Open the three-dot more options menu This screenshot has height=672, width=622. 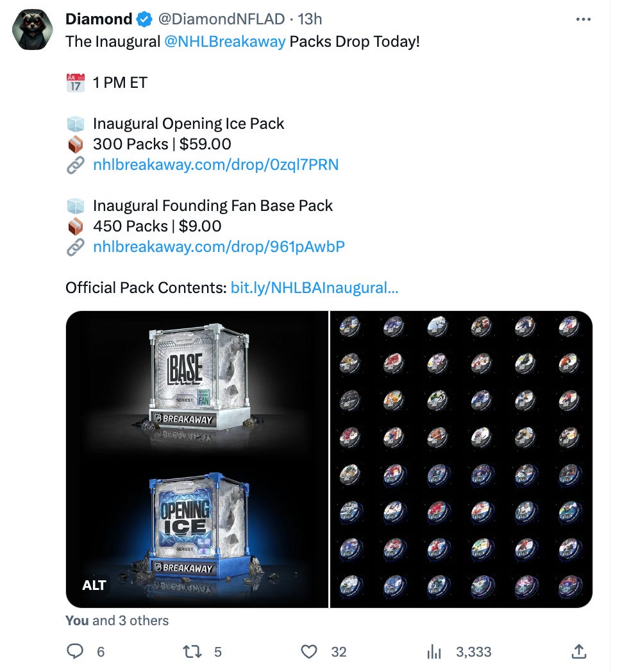pos(584,19)
